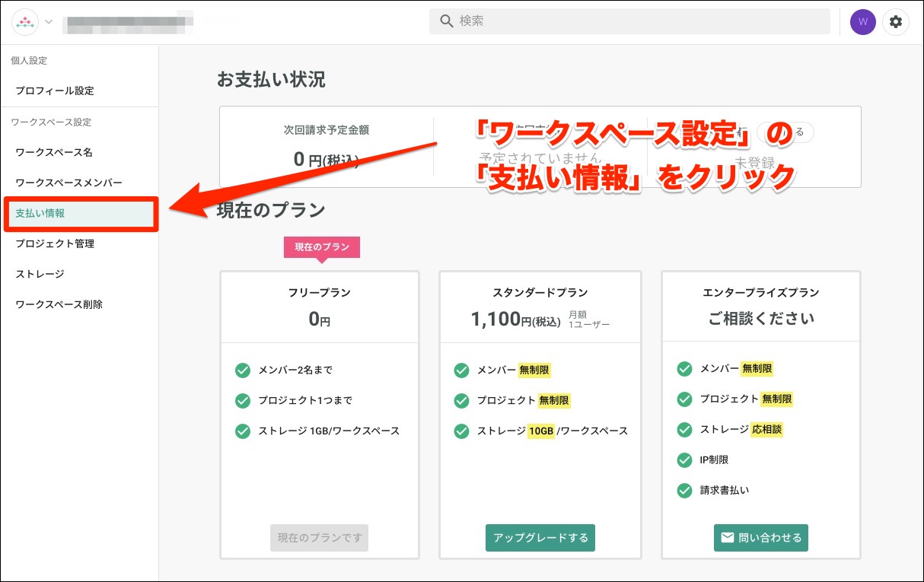Click check icon beside IP制限

coord(684,460)
